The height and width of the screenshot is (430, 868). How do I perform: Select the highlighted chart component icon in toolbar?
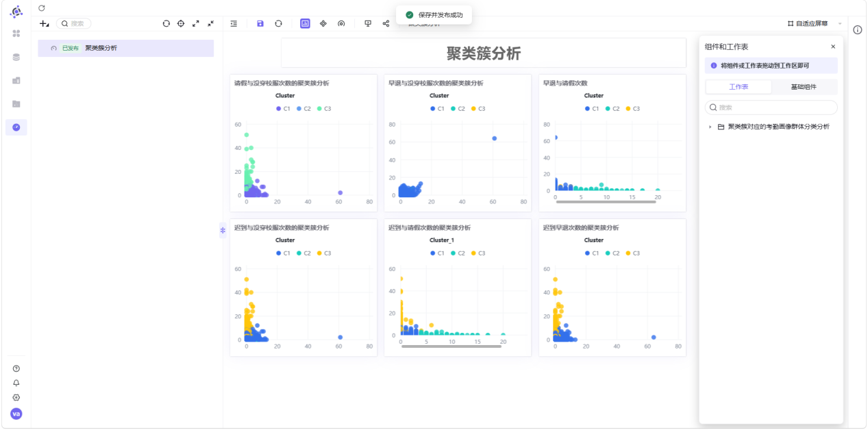305,23
